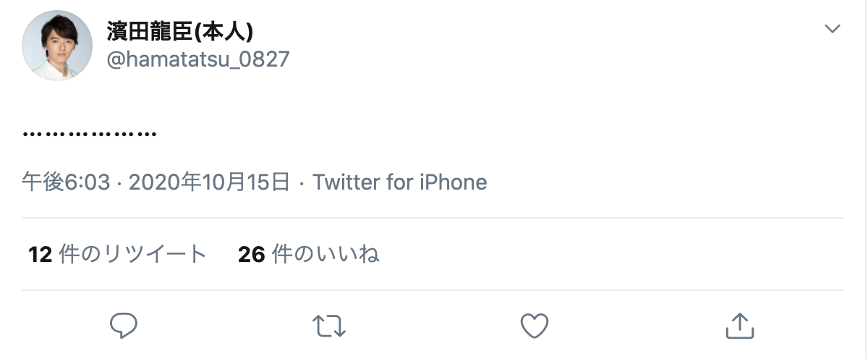The width and height of the screenshot is (868, 359).
Task: Click the 午後6:03 timestamp
Action: 66,182
